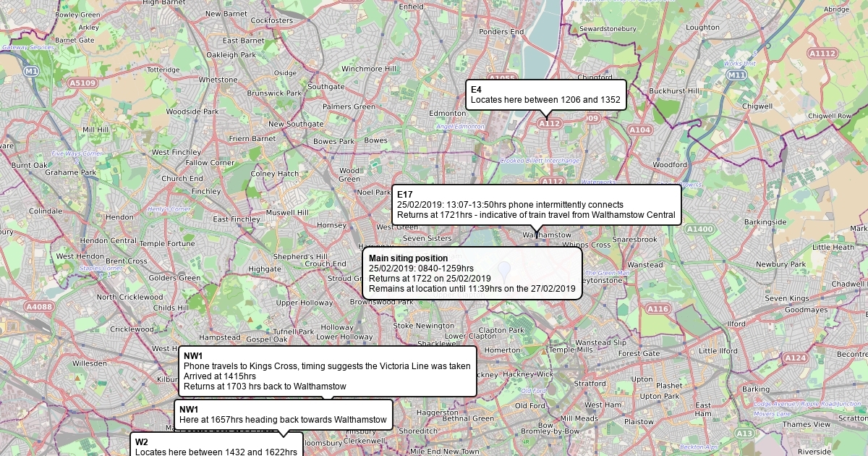Click the A112 shield near Waterworks label
The image size is (868, 456).
[552, 182]
